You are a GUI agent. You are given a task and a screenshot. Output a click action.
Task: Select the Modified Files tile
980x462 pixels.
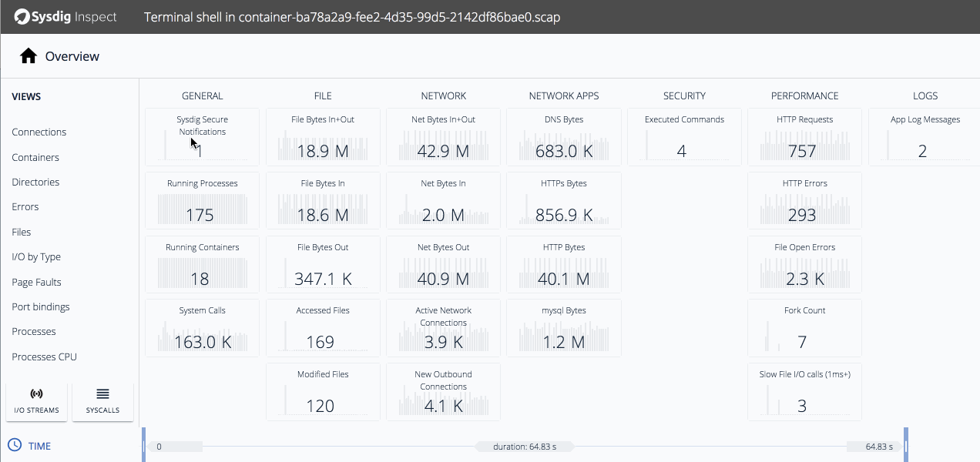pos(323,392)
